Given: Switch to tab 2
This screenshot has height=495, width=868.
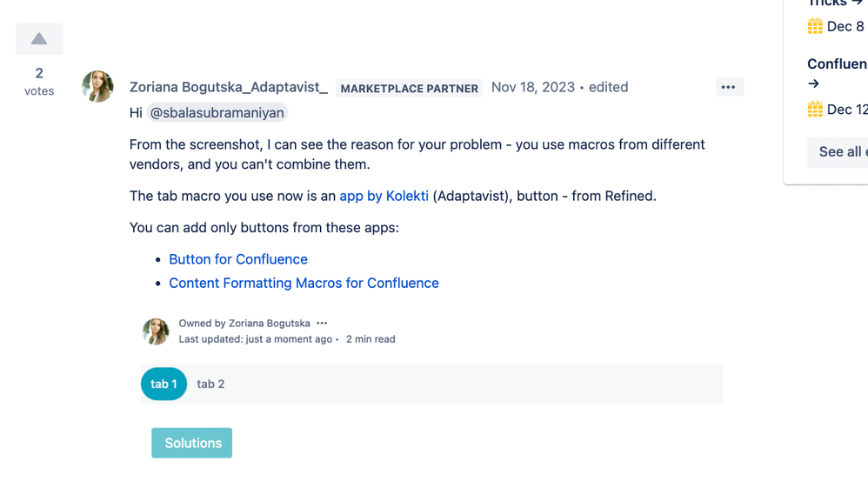Looking at the screenshot, I should click(x=210, y=384).
